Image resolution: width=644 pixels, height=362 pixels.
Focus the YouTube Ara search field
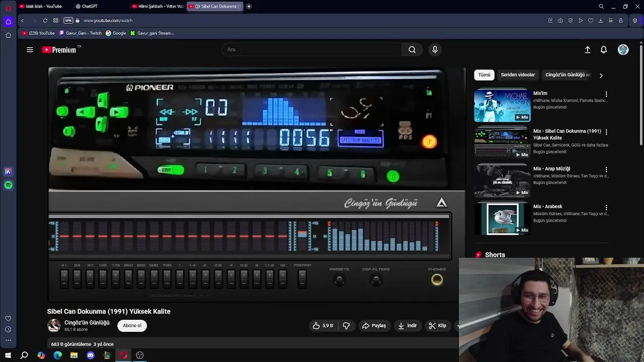pyautogui.click(x=312, y=49)
